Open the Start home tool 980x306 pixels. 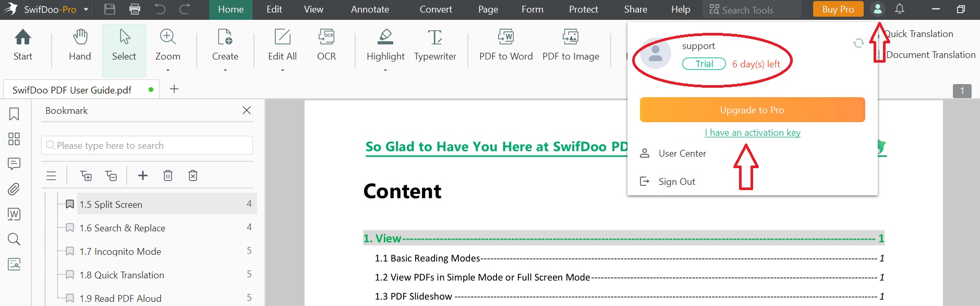point(23,45)
